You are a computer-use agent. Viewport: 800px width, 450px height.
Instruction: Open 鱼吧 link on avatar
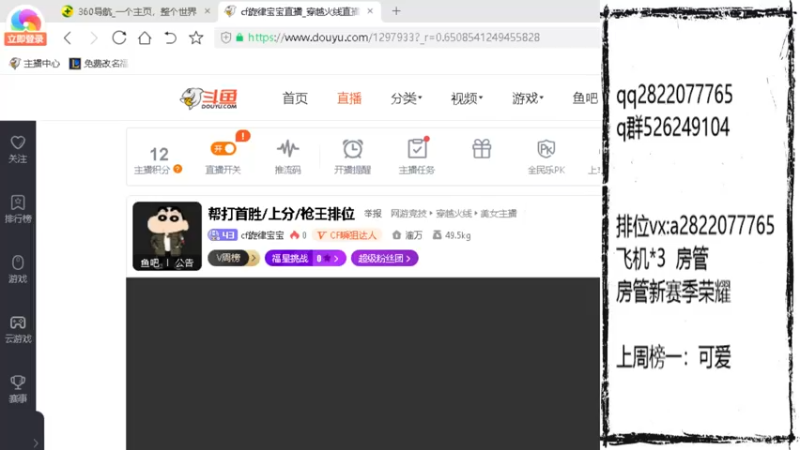[150, 263]
